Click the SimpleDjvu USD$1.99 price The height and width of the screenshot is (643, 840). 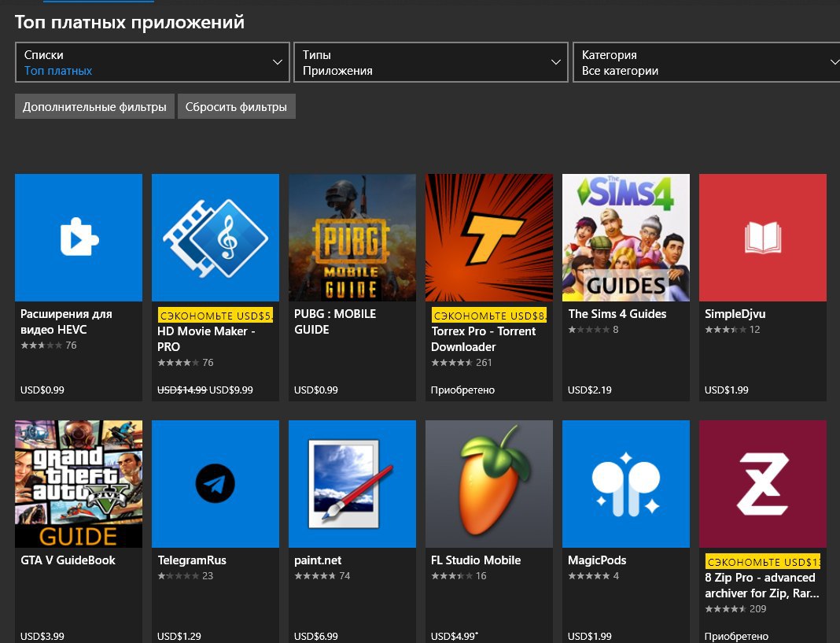[x=727, y=390]
